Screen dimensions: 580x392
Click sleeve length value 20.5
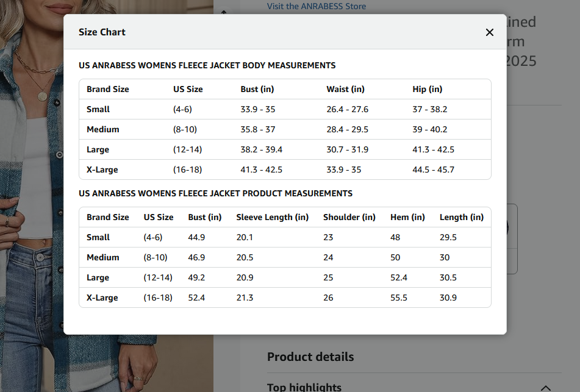[x=245, y=257]
